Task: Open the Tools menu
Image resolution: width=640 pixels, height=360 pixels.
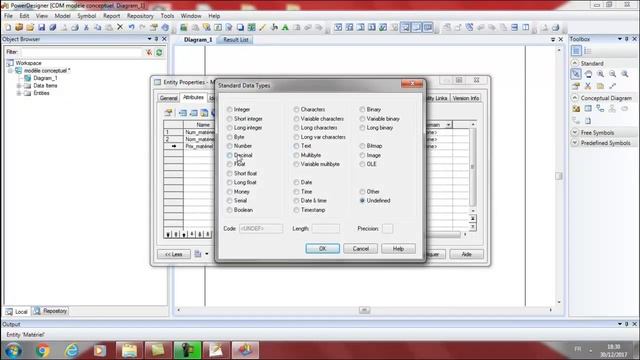Action: click(167, 16)
